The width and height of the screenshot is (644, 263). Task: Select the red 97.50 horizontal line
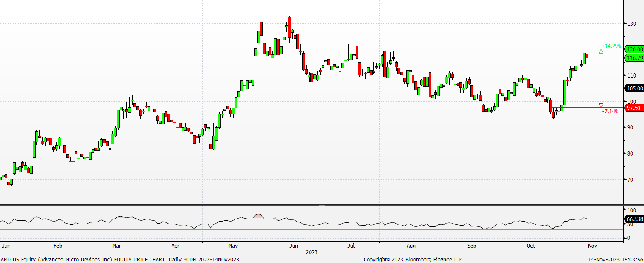pyautogui.click(x=588, y=107)
